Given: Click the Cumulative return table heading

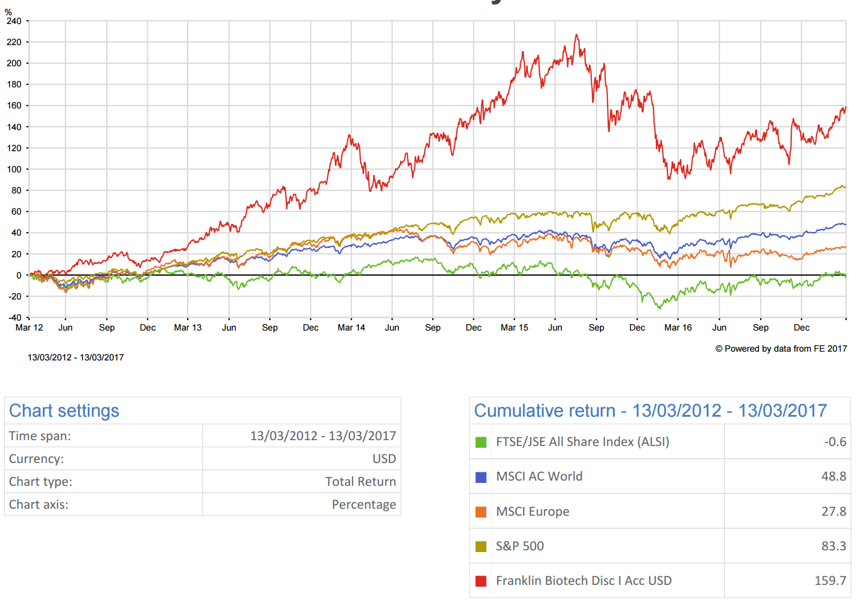Looking at the screenshot, I should pos(650,411).
